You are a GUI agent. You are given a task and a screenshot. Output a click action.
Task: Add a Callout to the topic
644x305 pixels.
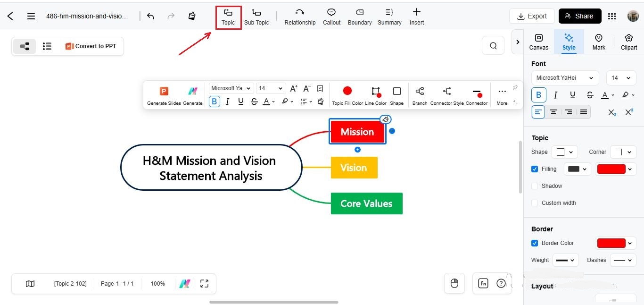331,17
